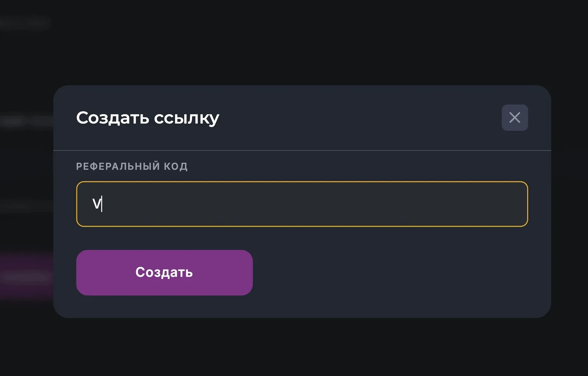Screen dimensions: 588x376
Task: Click the top blurred sidebar menu entry
Action: (25, 22)
